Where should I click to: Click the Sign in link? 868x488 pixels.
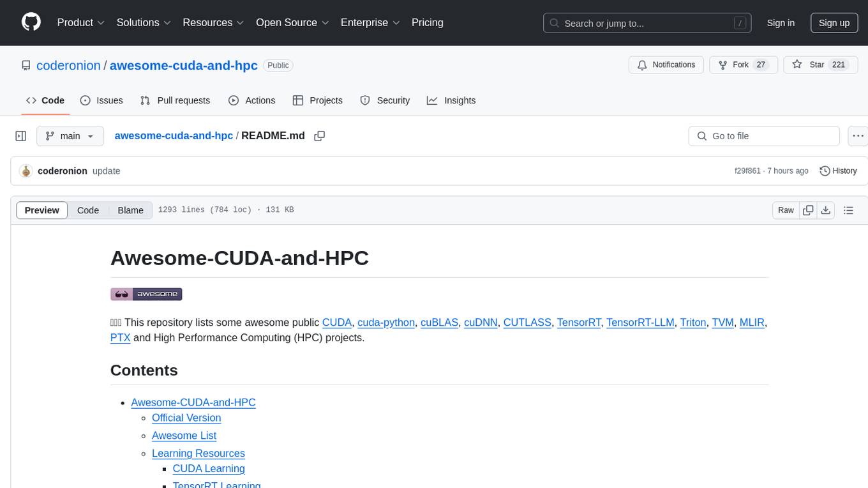(x=781, y=23)
